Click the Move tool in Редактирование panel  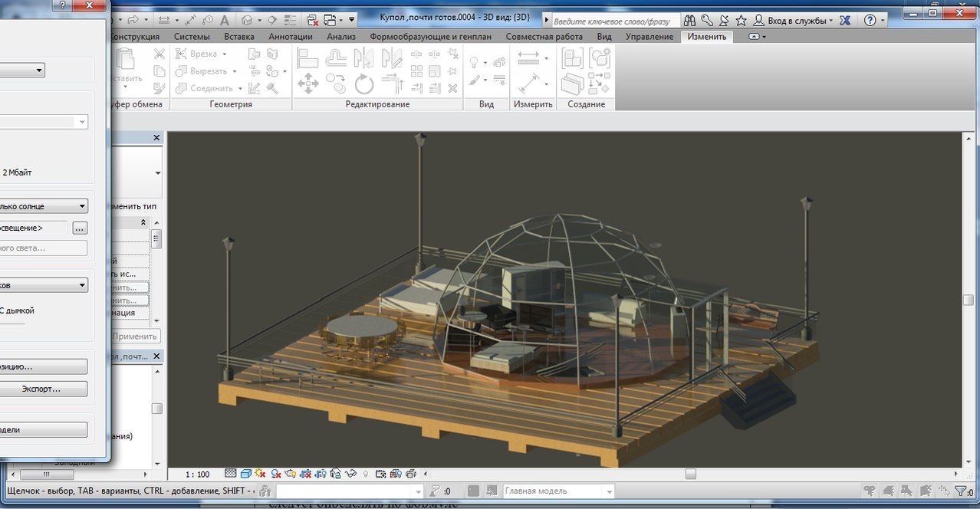(x=307, y=82)
